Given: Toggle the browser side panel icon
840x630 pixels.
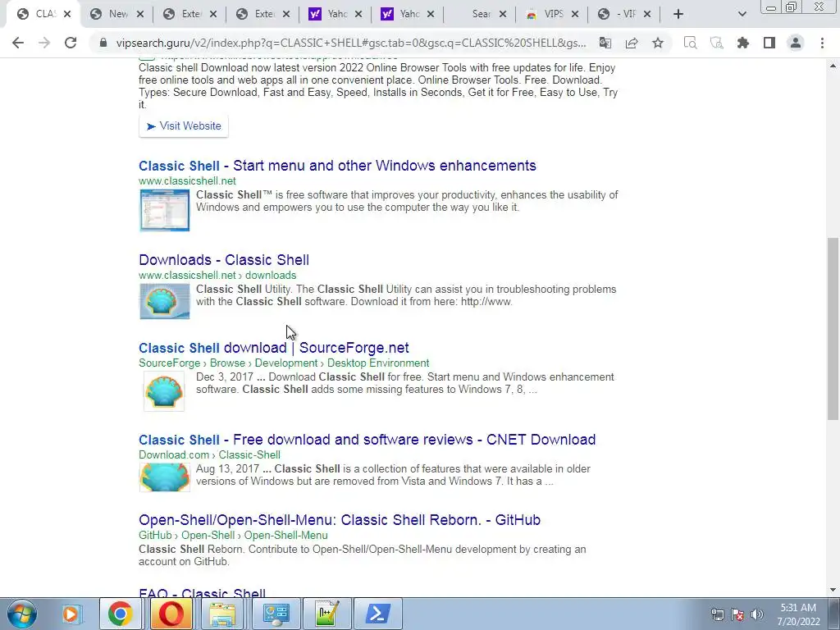Looking at the screenshot, I should (769, 43).
